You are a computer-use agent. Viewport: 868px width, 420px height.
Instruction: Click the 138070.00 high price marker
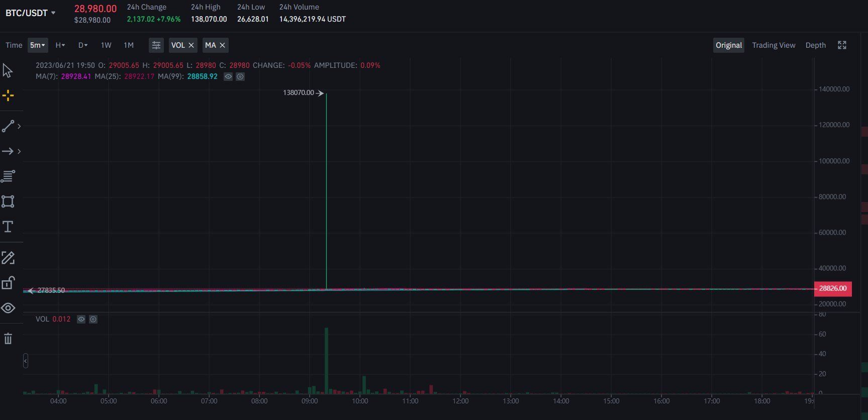[x=298, y=93]
